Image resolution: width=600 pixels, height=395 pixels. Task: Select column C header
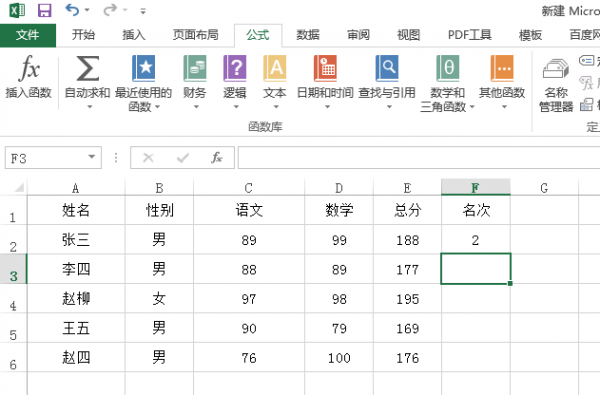point(249,188)
